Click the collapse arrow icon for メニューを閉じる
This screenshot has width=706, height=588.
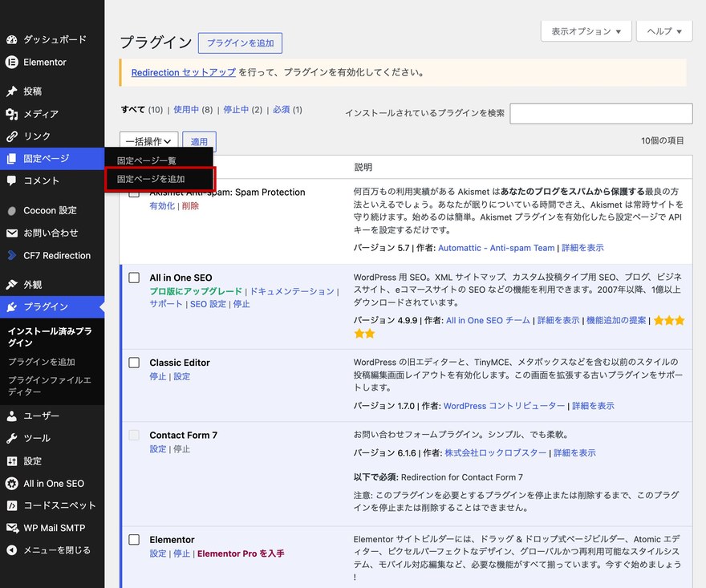[x=12, y=550]
